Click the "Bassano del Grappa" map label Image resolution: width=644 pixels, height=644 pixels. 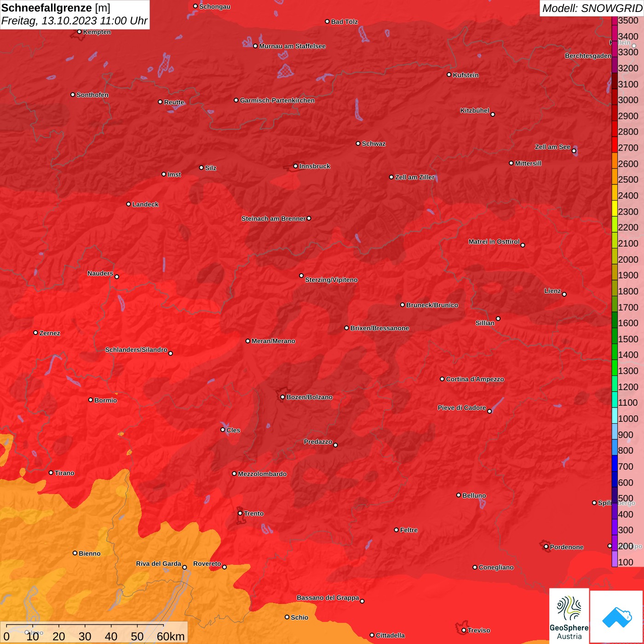pos(328,598)
